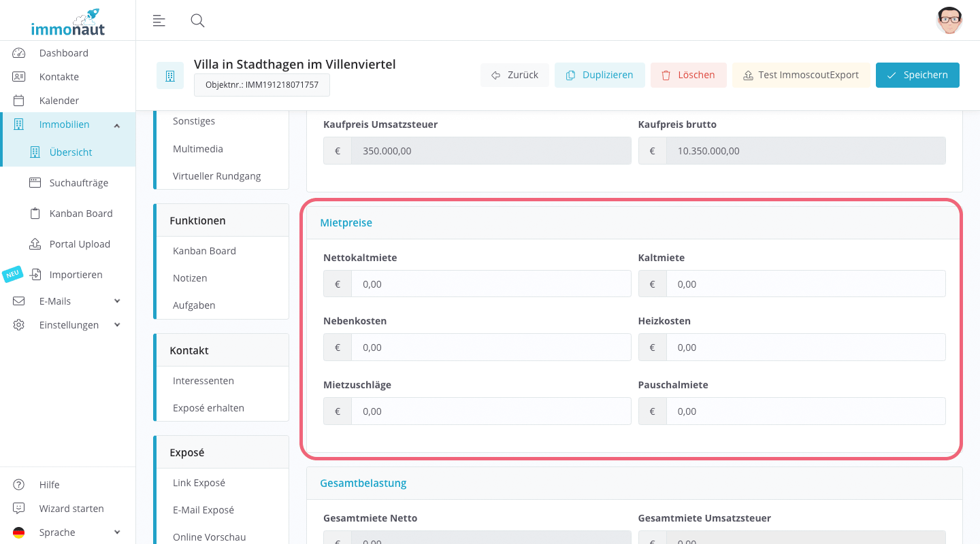Open the Sprache language dropdown

[x=117, y=532]
